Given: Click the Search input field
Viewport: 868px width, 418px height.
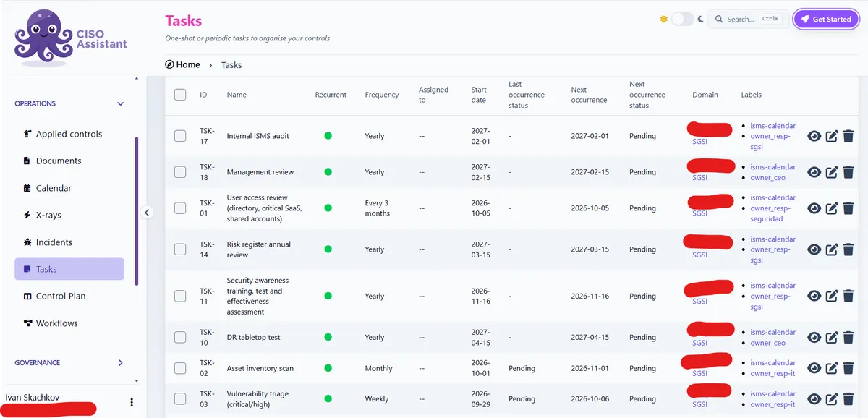Looking at the screenshot, I should coord(748,19).
